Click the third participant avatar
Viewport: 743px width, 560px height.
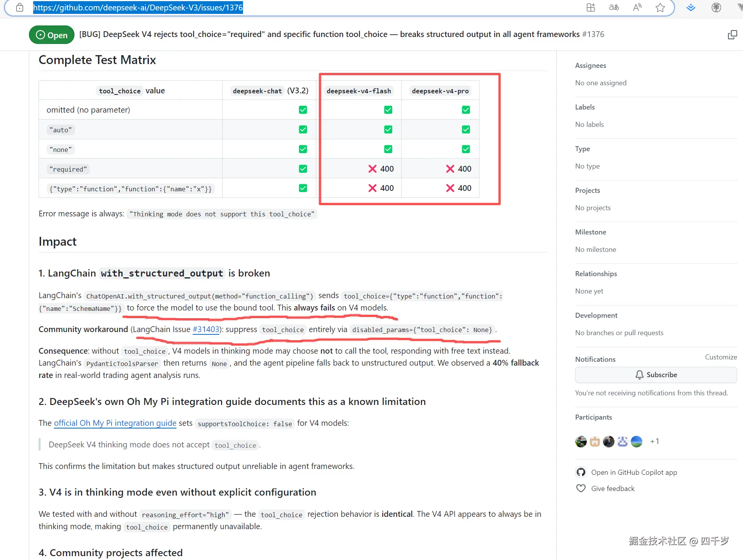click(x=609, y=442)
